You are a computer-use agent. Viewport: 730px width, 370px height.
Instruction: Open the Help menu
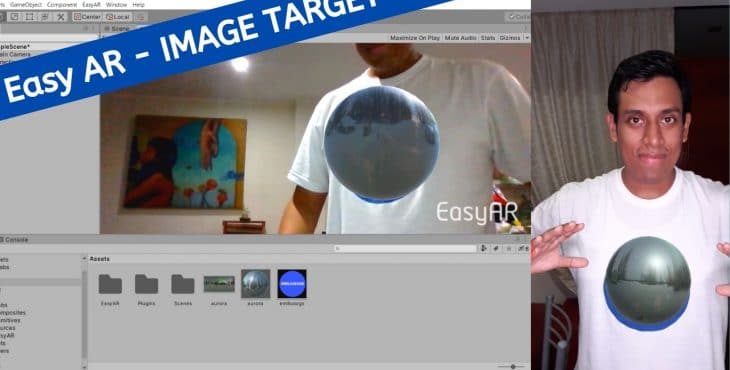pos(138,5)
